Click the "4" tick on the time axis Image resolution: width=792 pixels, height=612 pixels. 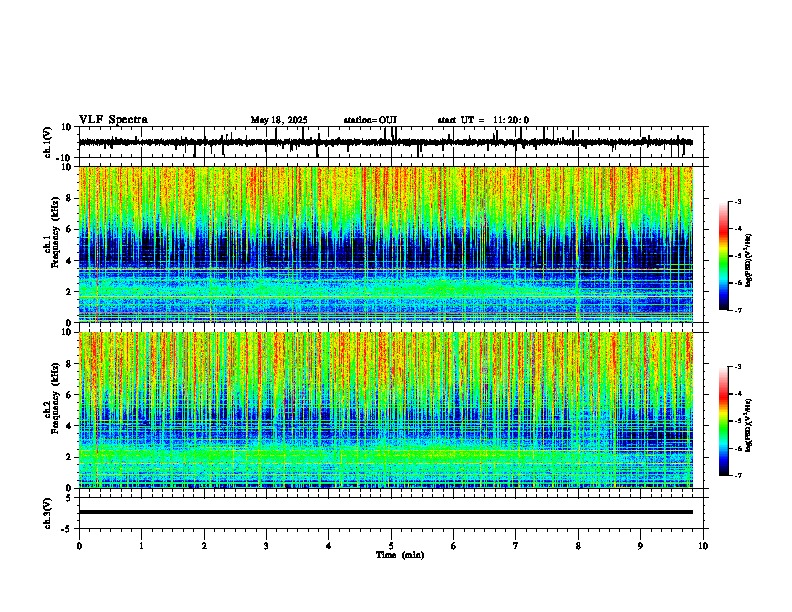(x=329, y=546)
